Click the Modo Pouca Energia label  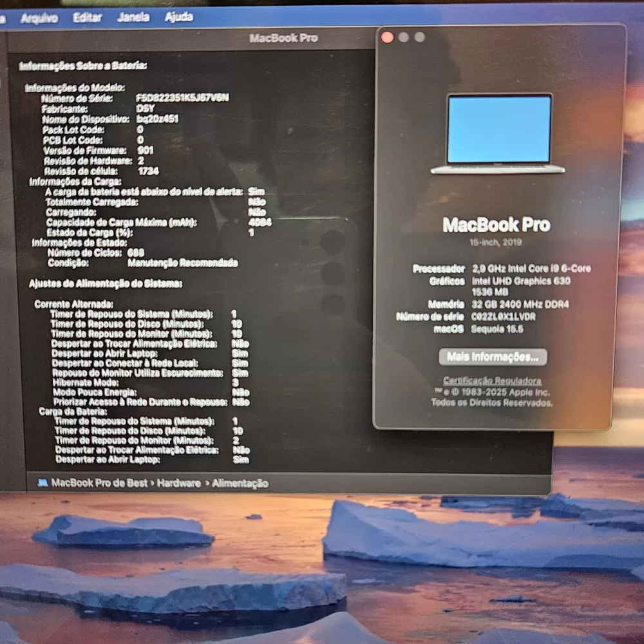point(95,392)
